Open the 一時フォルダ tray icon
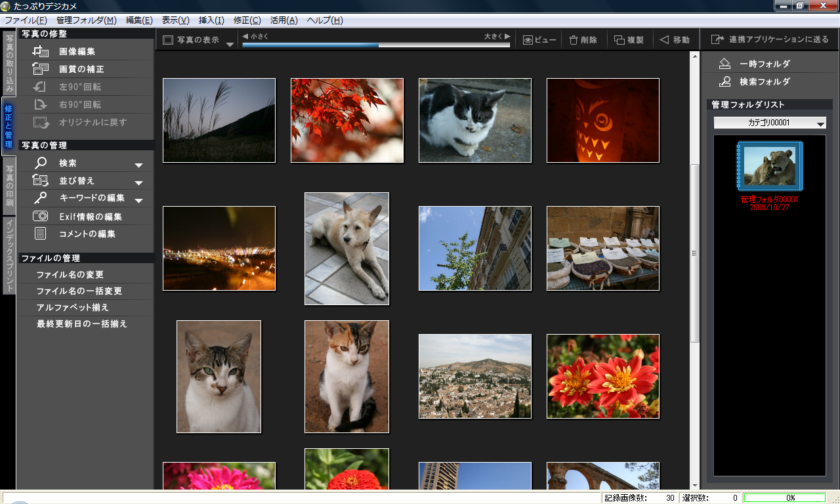Screen dimensions: 840x504 724,64
